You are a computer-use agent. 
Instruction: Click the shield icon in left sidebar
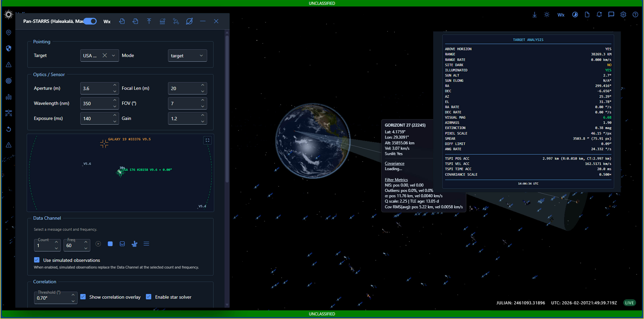(9, 48)
